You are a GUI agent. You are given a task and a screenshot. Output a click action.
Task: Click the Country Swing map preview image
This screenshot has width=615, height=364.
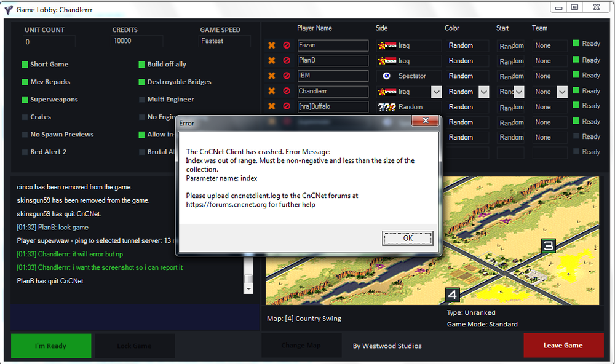click(432, 240)
